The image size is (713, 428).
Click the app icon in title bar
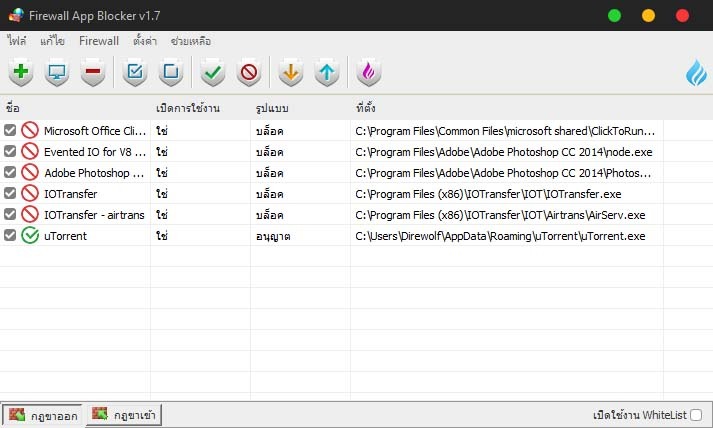15,15
